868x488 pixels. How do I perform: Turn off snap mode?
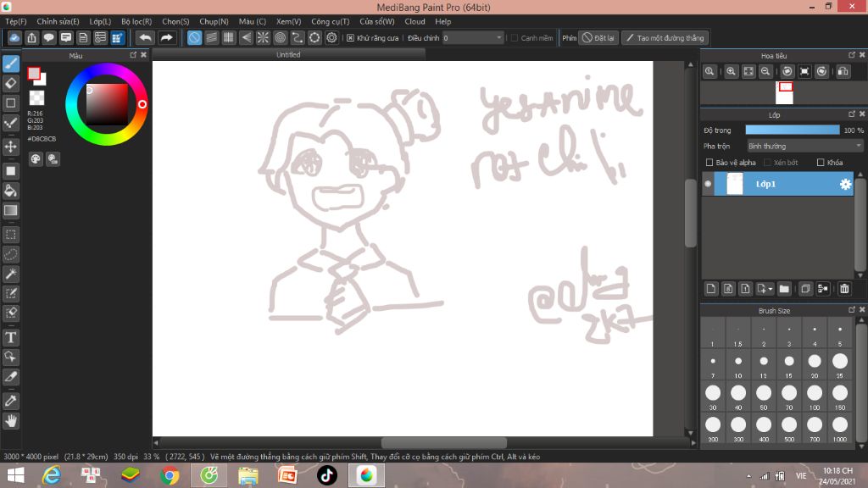pyautogui.click(x=194, y=37)
